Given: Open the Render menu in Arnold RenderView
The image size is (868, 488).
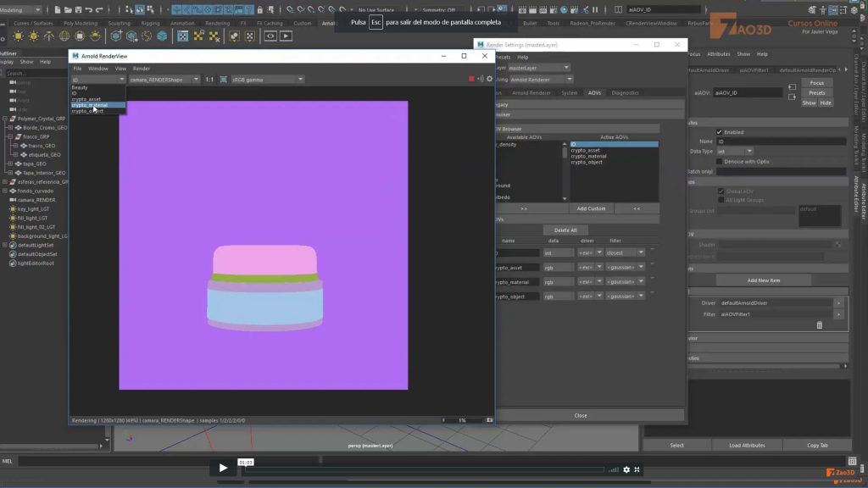Looking at the screenshot, I should [x=141, y=69].
